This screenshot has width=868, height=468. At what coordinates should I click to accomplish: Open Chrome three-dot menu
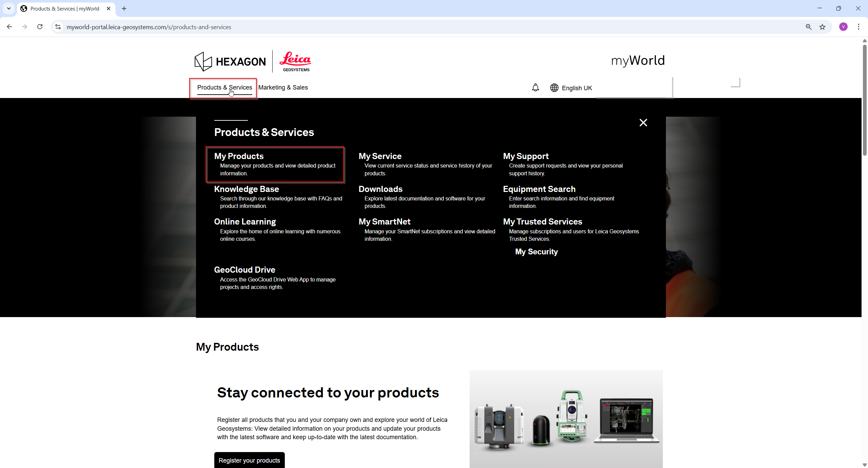859,27
